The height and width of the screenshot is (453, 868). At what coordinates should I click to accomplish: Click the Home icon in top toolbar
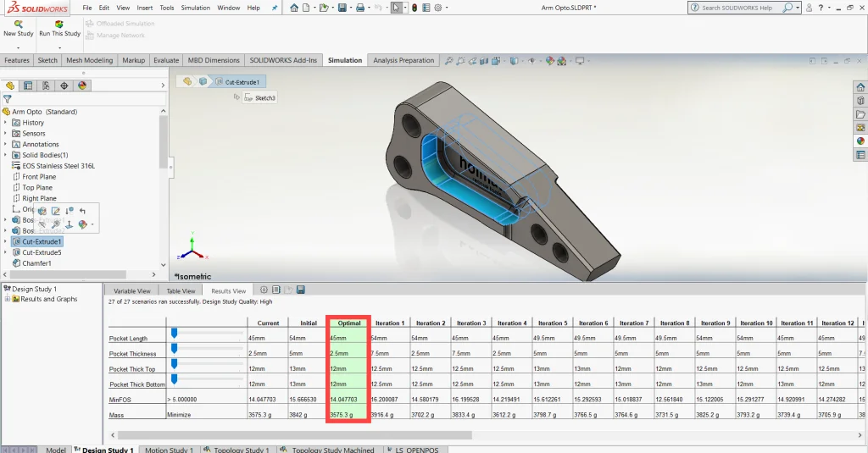point(293,8)
